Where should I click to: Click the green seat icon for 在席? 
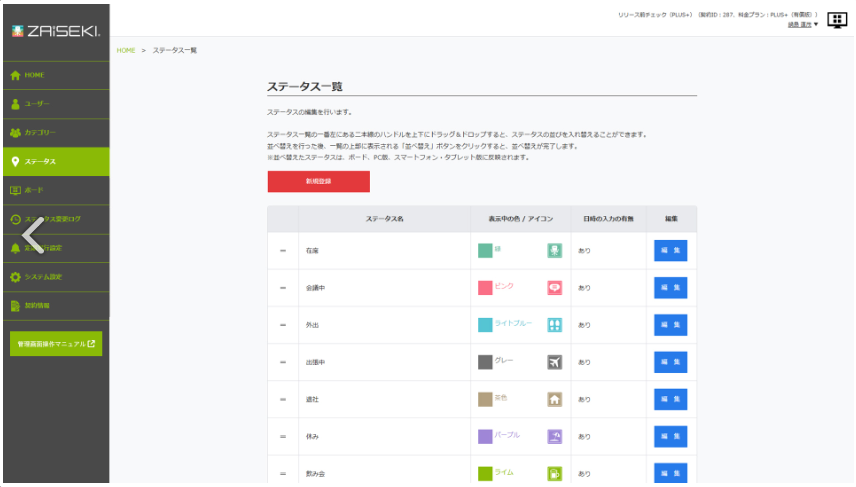[554, 251]
